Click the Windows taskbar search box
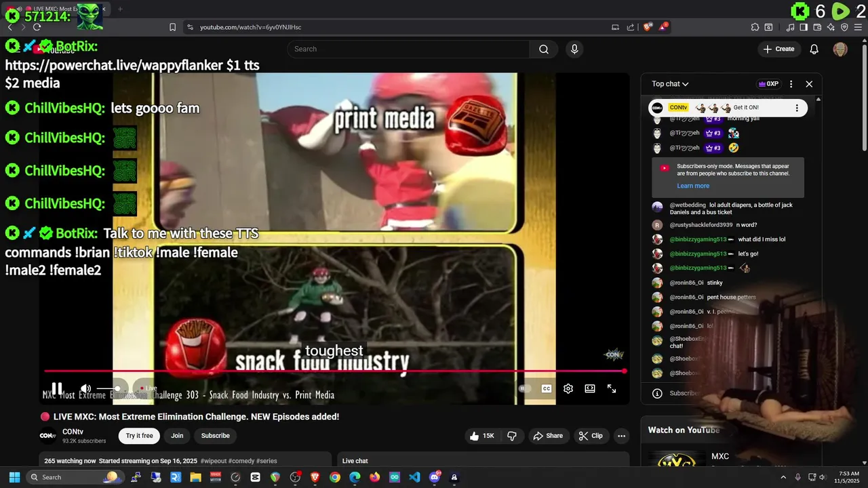 [74, 477]
